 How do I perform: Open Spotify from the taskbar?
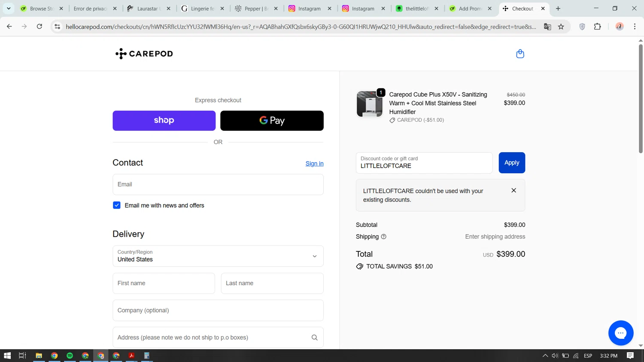tap(70, 356)
